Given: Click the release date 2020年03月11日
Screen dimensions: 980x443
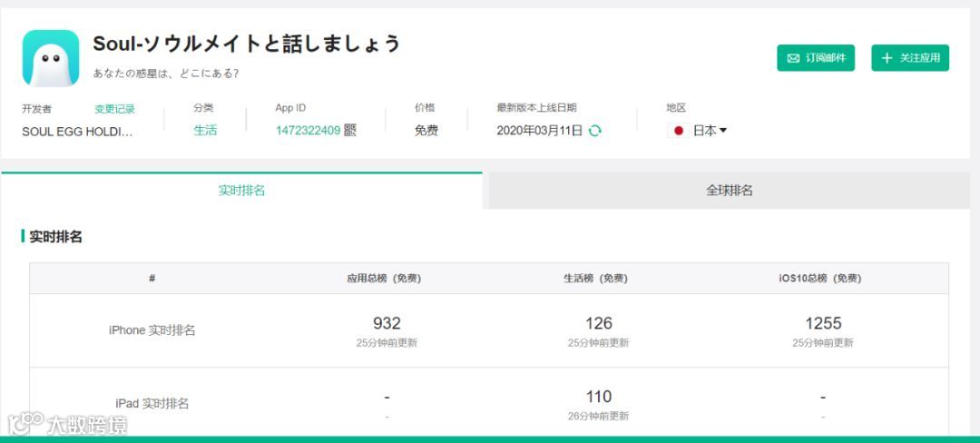Looking at the screenshot, I should tap(540, 131).
